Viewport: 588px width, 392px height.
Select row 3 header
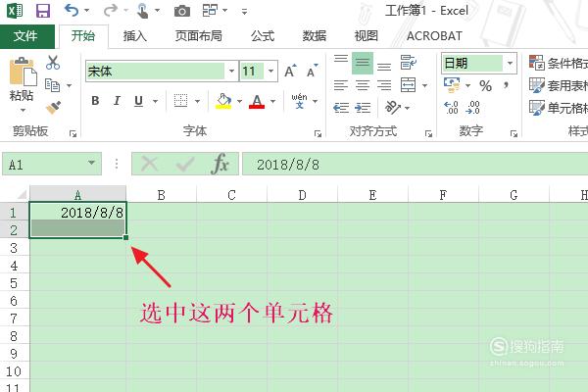click(x=15, y=248)
